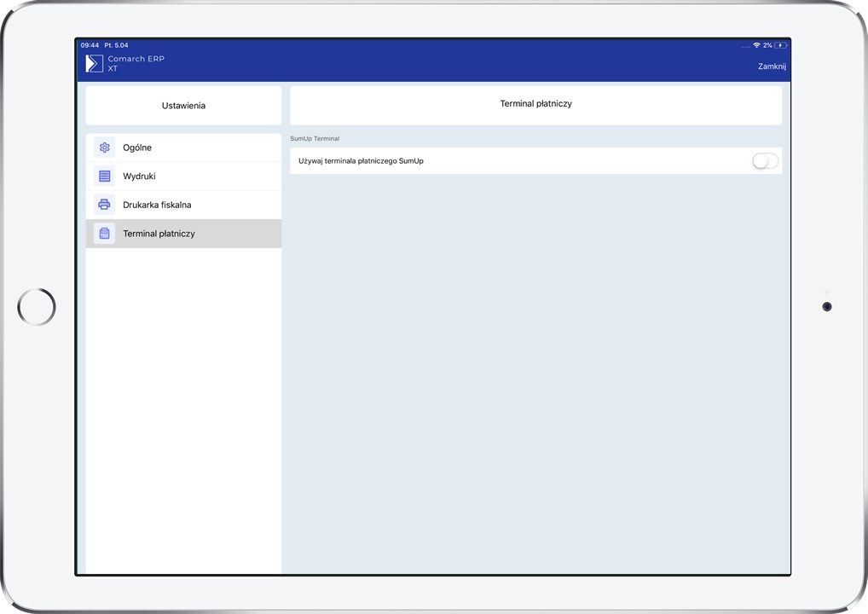Tap the battery indicator icon

pyautogui.click(x=780, y=45)
